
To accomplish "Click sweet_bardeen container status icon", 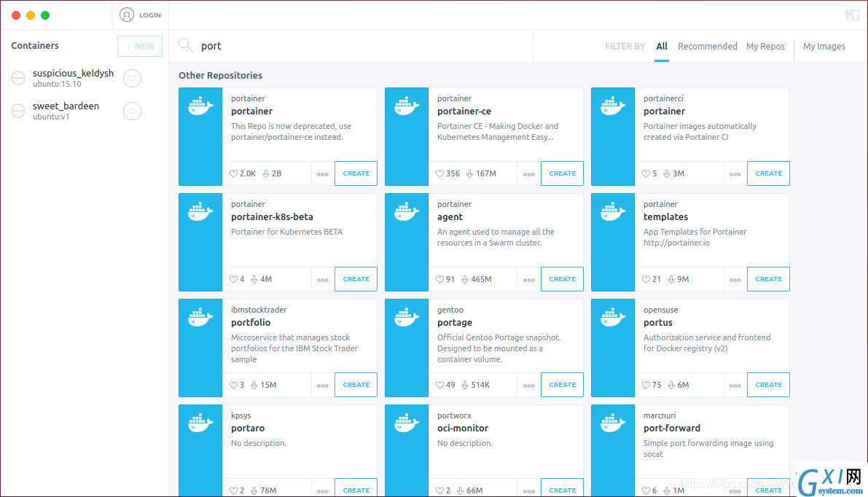I will [x=18, y=111].
